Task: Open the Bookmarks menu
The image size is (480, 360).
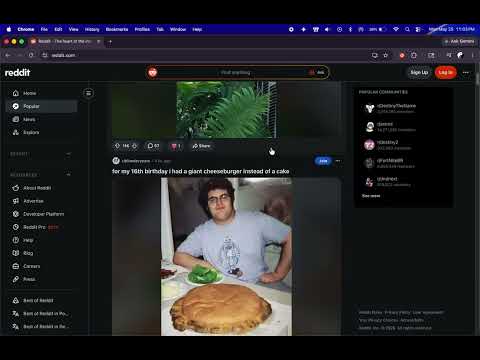Action: tap(117, 29)
